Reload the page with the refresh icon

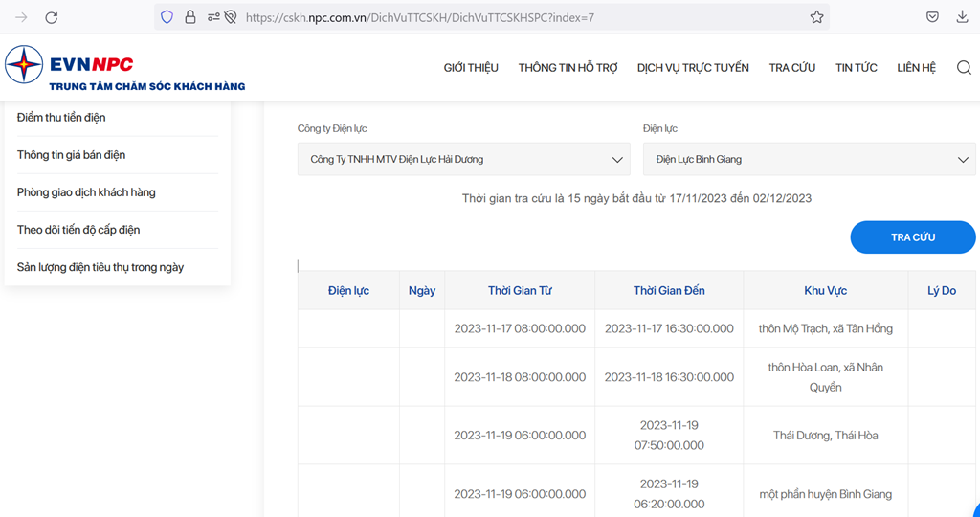[52, 17]
